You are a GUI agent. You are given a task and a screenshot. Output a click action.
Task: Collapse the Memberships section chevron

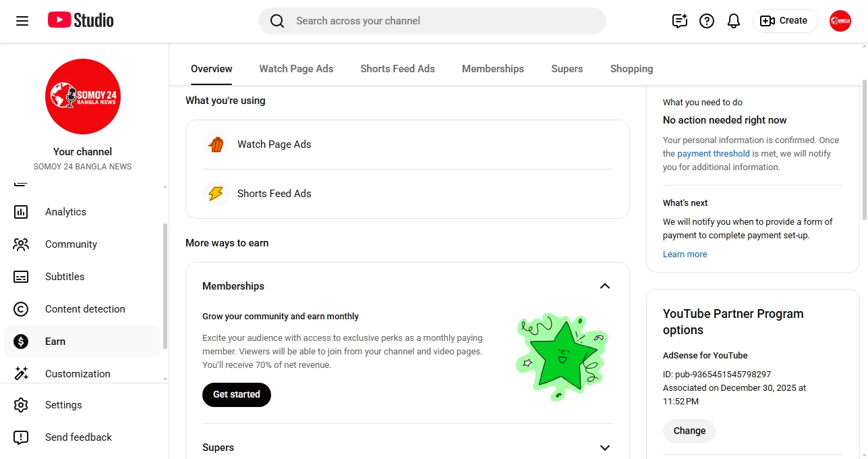tap(605, 286)
